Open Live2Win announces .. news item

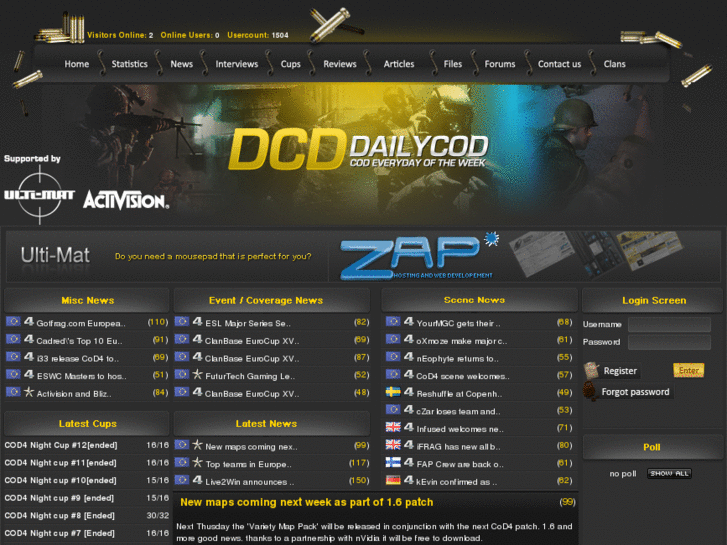pyautogui.click(x=249, y=482)
